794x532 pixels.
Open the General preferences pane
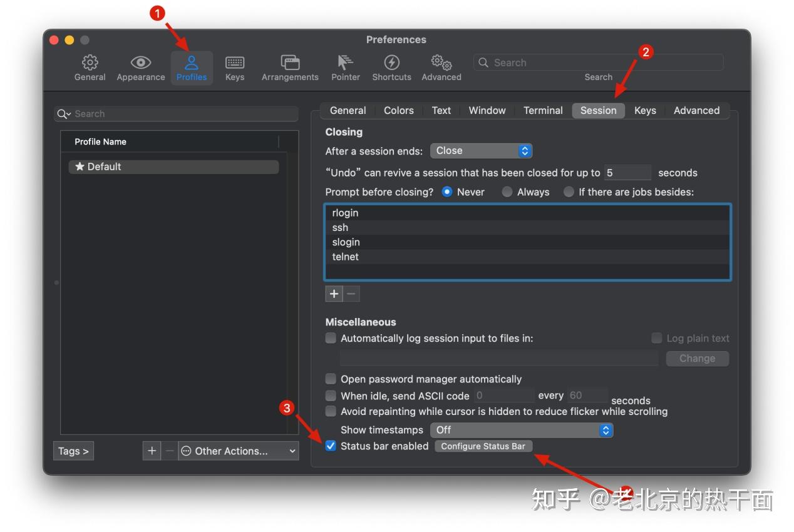[x=90, y=67]
